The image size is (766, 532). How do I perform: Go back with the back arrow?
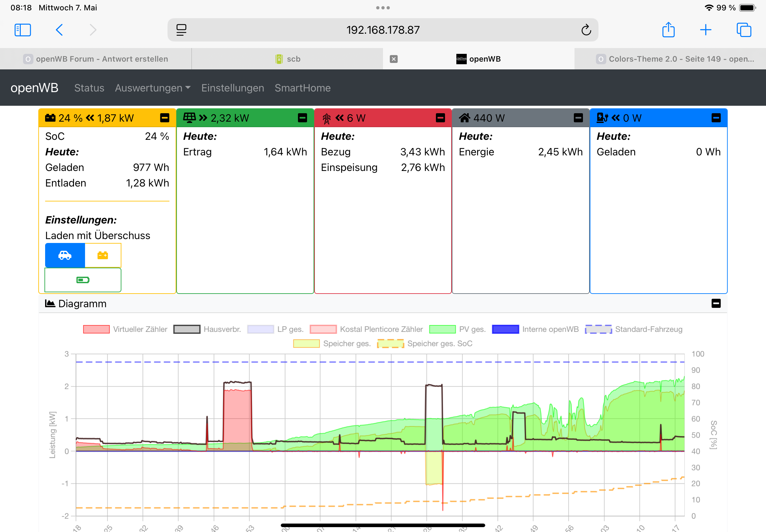pyautogui.click(x=59, y=30)
